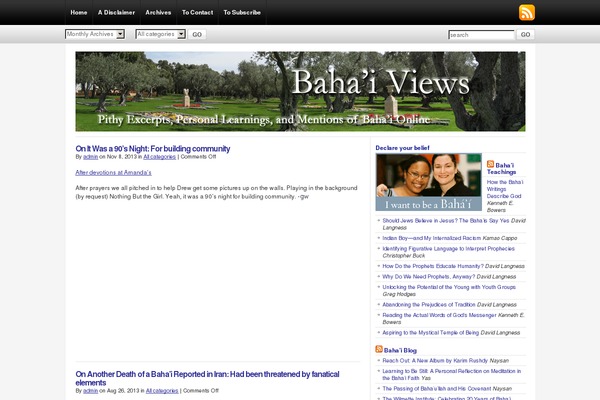The image size is (600, 400).
Task: Click the Baha'i Views banner image
Action: click(x=300, y=91)
